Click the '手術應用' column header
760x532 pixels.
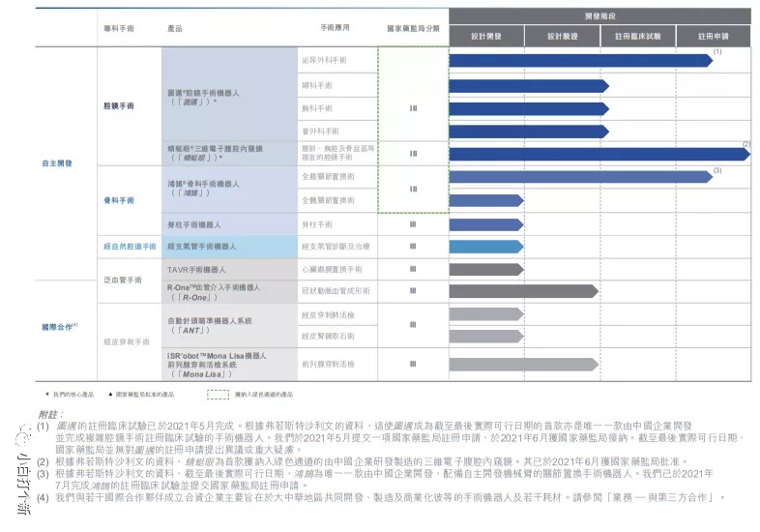tap(335, 28)
